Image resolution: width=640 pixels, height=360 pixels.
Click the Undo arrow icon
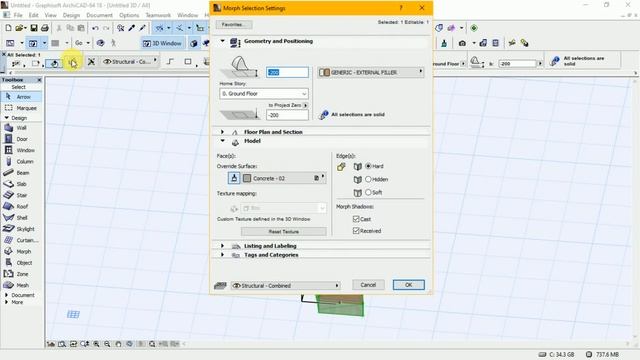(x=95, y=28)
